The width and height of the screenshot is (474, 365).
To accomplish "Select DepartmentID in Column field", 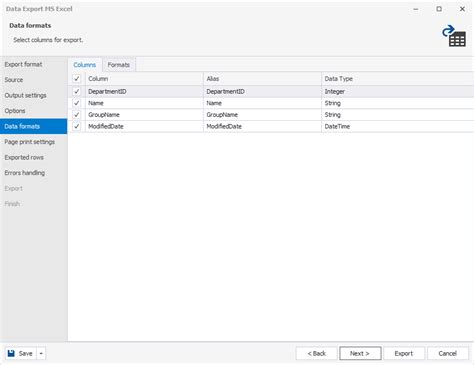I will pyautogui.click(x=144, y=91).
